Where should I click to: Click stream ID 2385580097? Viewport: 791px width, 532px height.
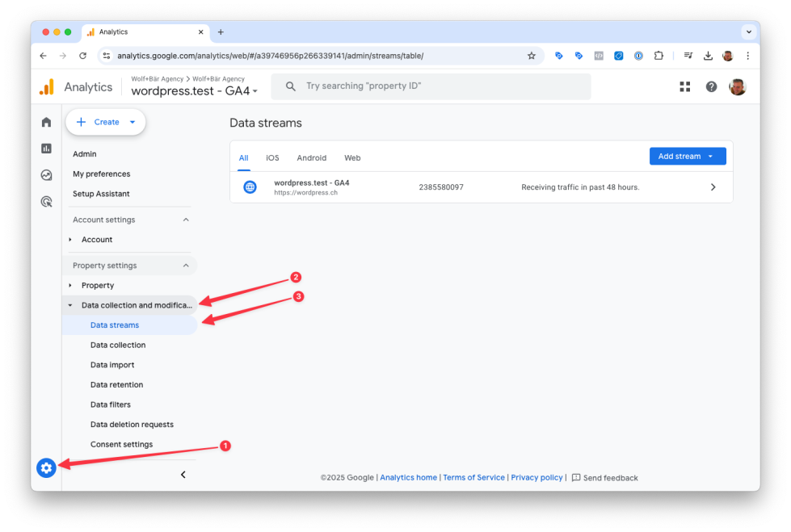[x=441, y=187]
